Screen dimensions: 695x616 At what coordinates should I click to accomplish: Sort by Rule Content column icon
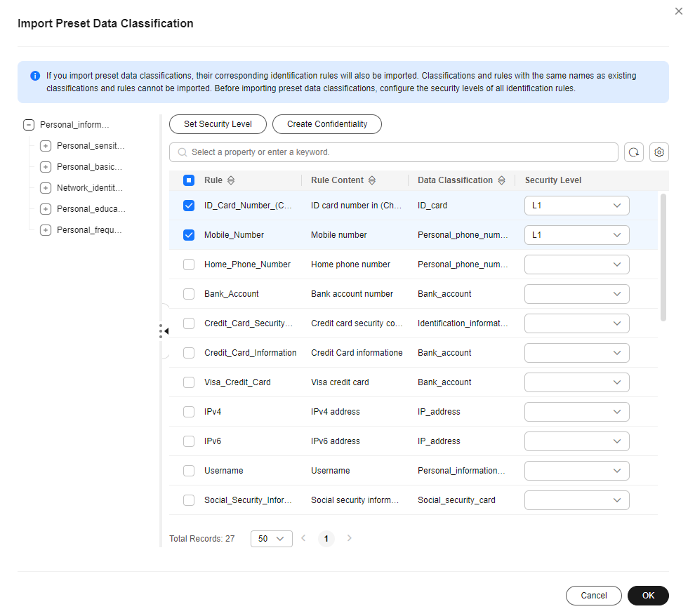372,180
